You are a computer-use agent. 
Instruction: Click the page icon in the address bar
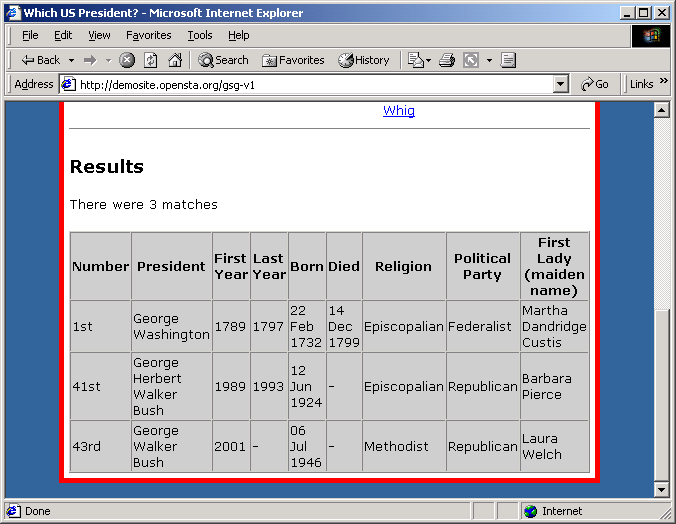click(68, 84)
